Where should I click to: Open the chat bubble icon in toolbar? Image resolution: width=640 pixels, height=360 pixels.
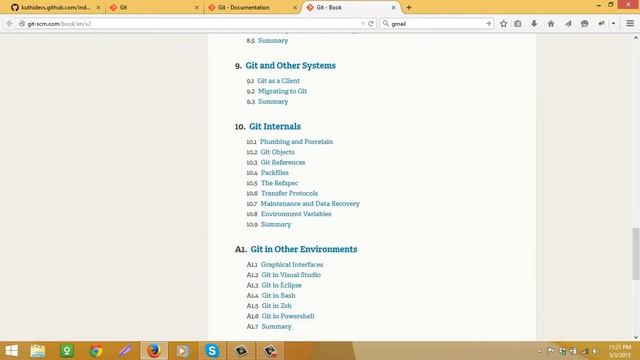(584, 24)
